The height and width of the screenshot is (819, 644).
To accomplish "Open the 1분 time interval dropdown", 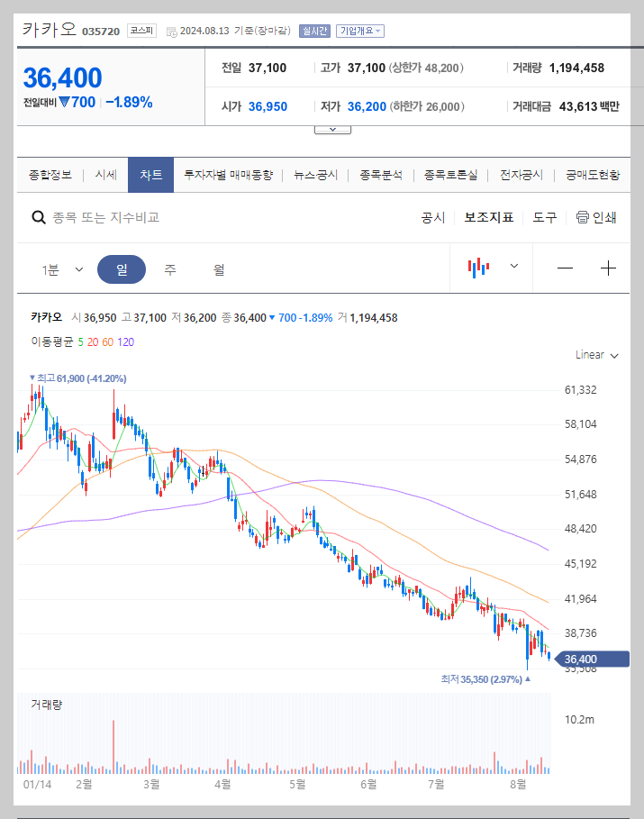I will [x=59, y=268].
